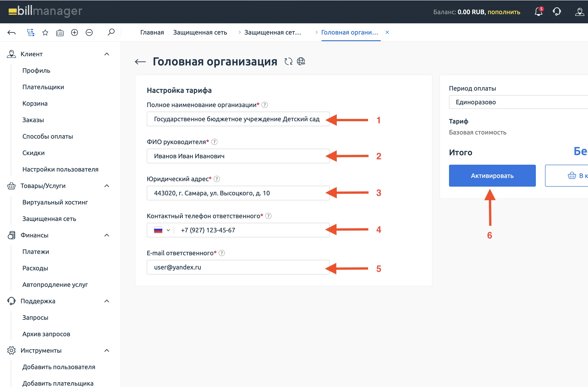Open Настройки пользователя menu item

(x=61, y=169)
